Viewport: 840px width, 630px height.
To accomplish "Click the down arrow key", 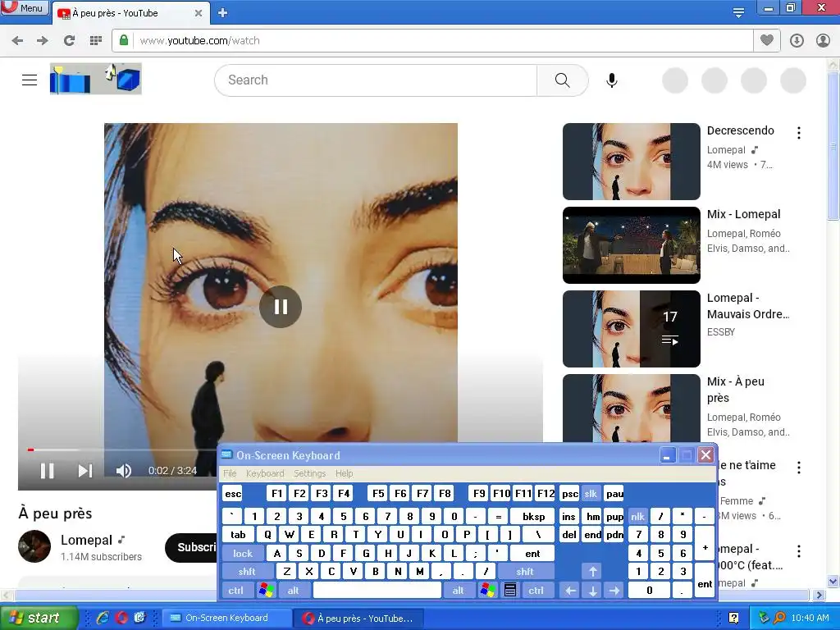I will 592,591.
